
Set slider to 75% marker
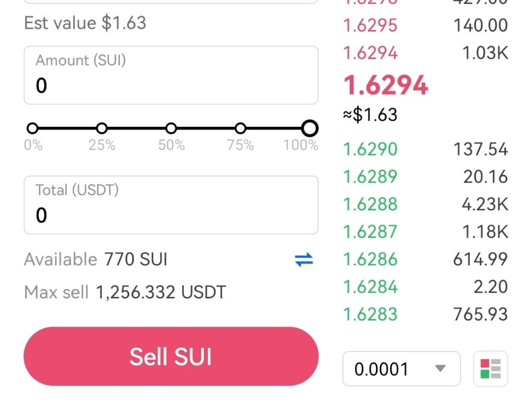pyautogui.click(x=240, y=128)
